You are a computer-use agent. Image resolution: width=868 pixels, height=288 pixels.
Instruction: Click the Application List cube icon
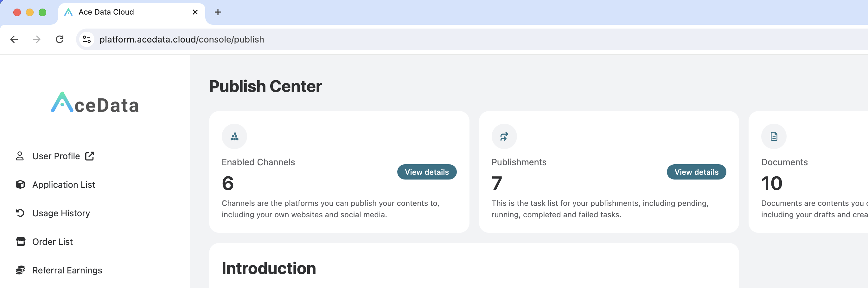coord(20,185)
